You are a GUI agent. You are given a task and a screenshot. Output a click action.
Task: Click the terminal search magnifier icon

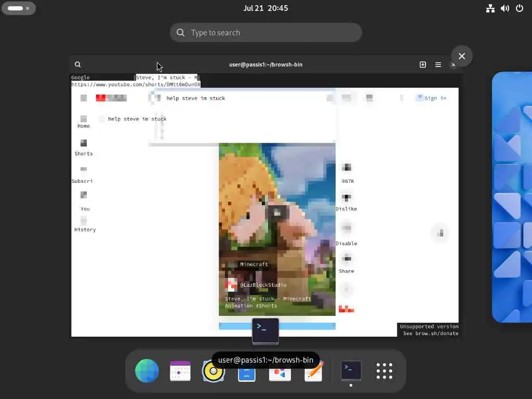[x=78, y=64]
